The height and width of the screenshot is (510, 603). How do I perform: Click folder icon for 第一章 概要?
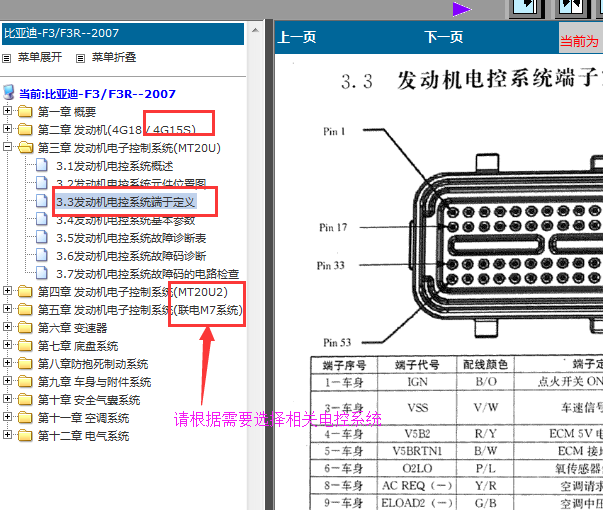pyautogui.click(x=25, y=112)
